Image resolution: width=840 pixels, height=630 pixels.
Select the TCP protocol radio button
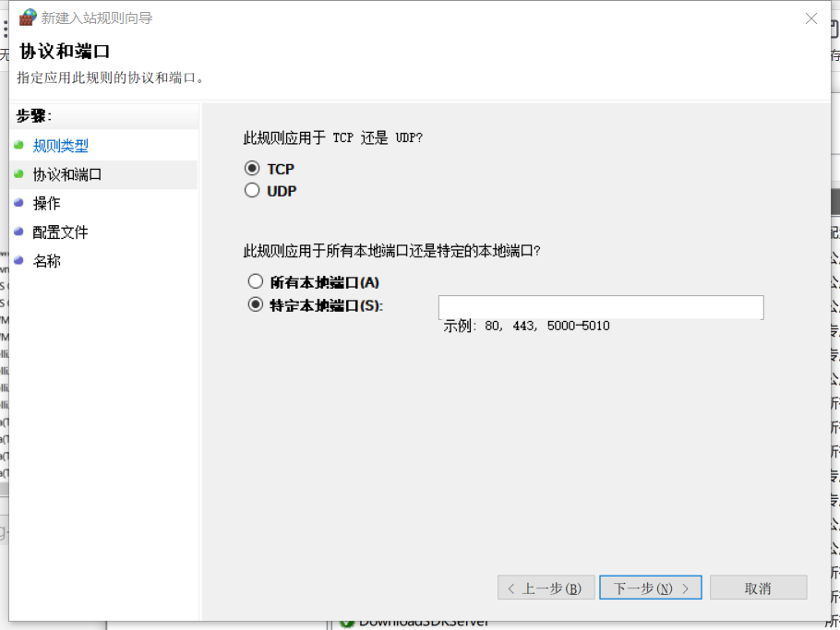252,169
